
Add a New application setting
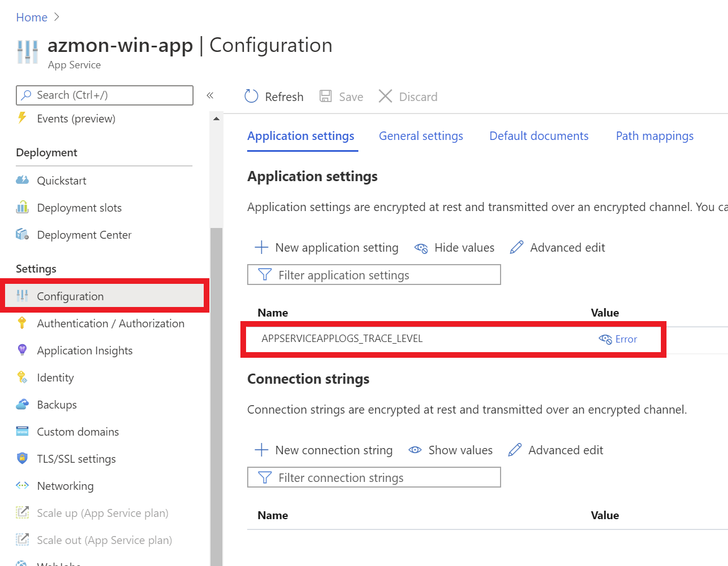click(x=327, y=248)
